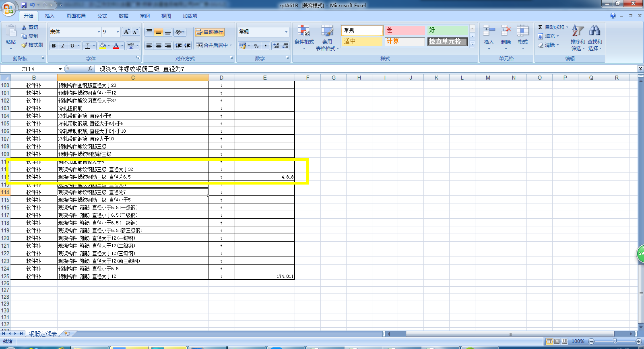The height and width of the screenshot is (349, 644).
Task: Click the Insert Function fx icon
Action: click(x=90, y=69)
